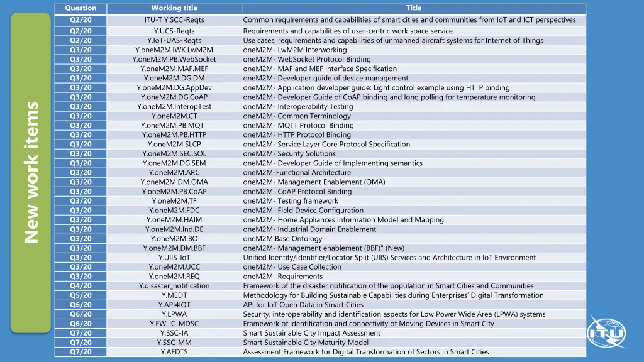Select the "Y.disaster_notification" cell
This screenshot has width=644, height=362.
[x=174, y=286]
